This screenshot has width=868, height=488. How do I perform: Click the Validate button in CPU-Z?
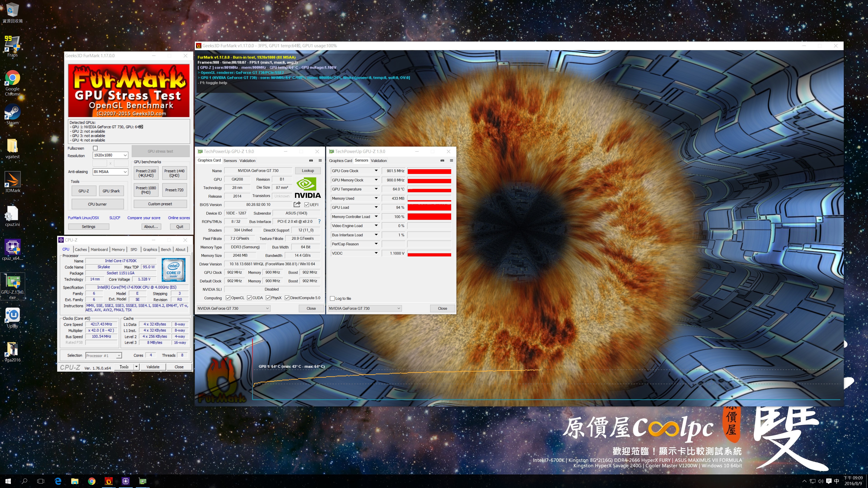point(153,367)
